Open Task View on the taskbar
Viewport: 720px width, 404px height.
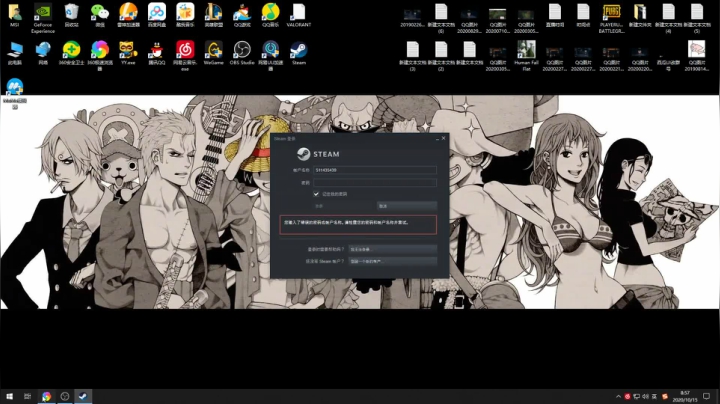pos(28,396)
